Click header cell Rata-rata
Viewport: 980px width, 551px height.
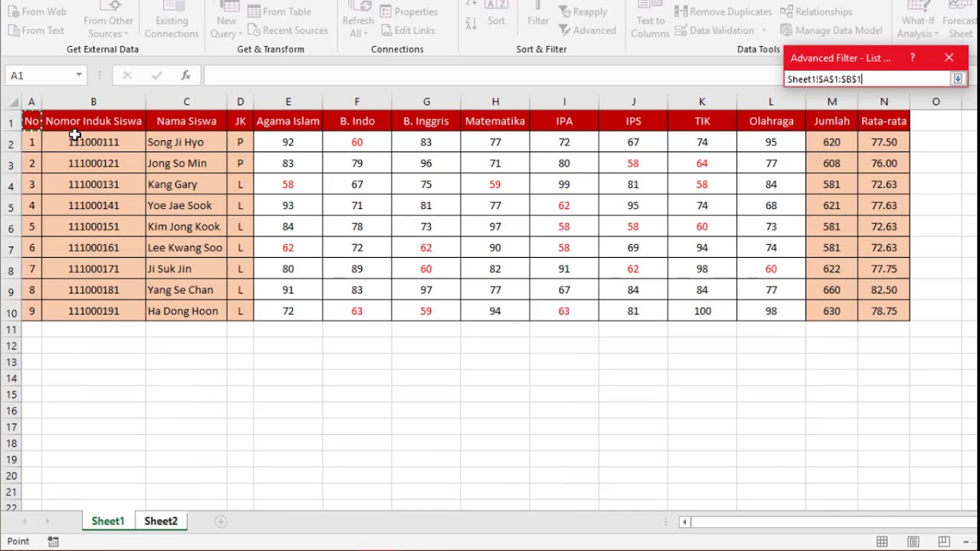[884, 121]
